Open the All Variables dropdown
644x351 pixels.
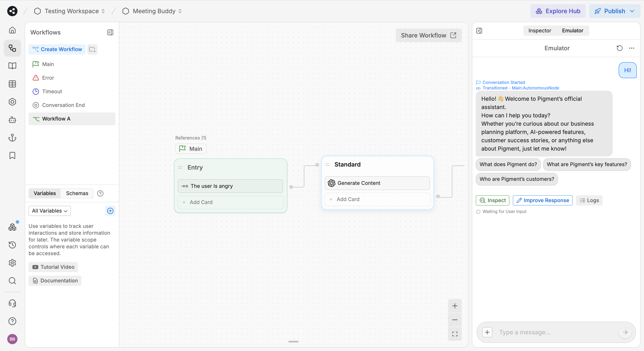pyautogui.click(x=49, y=211)
